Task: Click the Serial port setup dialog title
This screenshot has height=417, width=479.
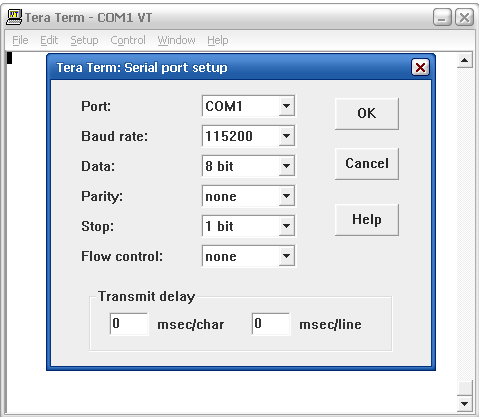Action: pyautogui.click(x=142, y=68)
